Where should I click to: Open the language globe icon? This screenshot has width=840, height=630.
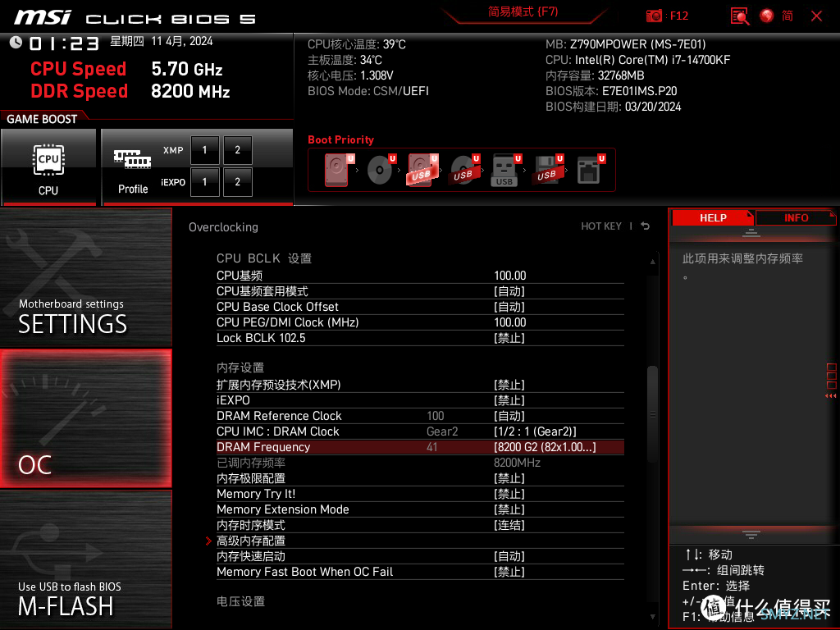[767, 16]
